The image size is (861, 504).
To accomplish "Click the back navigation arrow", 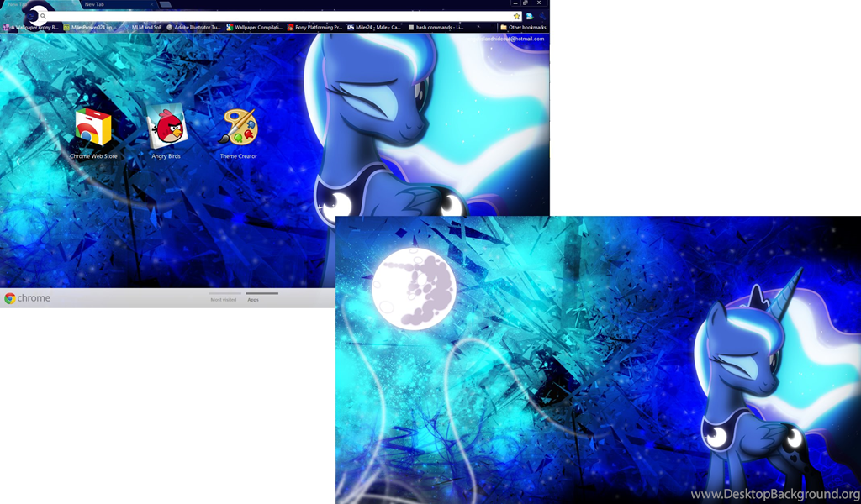I will coord(7,17).
